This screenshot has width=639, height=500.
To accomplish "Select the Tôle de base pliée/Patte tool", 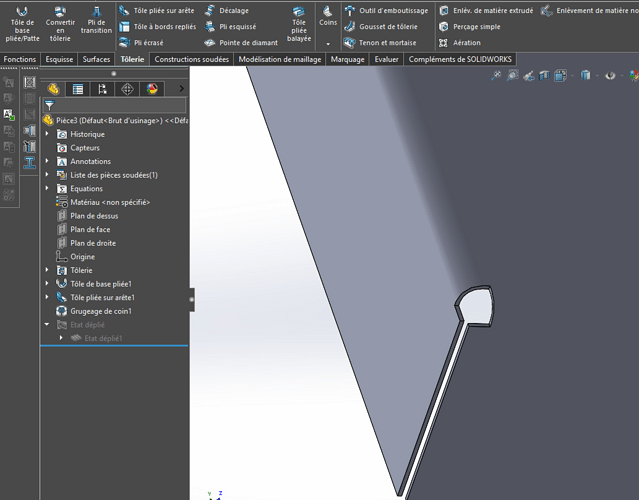I will coord(22,23).
